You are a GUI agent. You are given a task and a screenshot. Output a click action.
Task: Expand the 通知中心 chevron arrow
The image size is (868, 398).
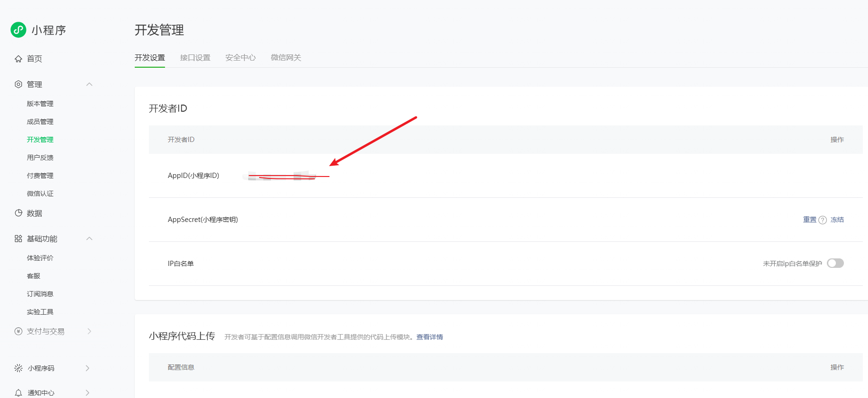pos(87,393)
